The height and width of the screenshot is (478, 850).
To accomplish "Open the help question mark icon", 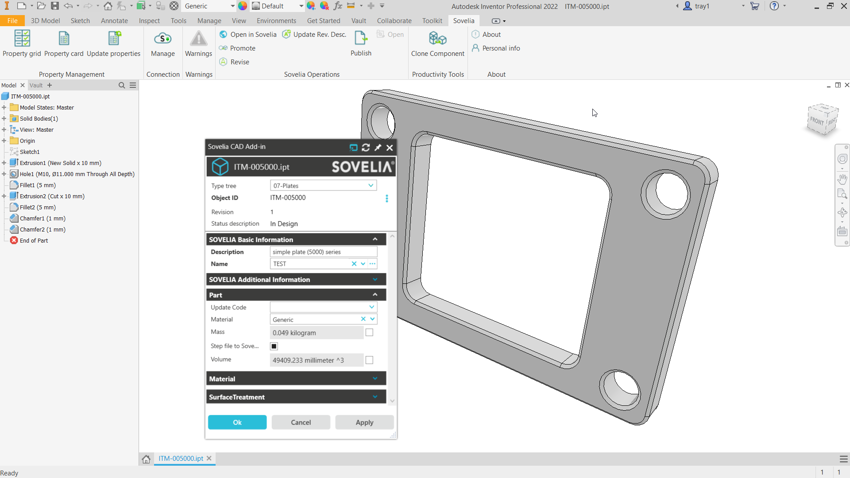I will (774, 6).
